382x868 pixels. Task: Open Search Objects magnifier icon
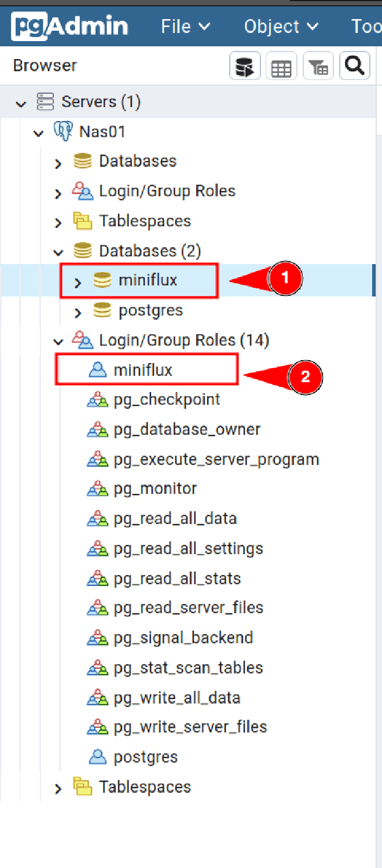[354, 67]
